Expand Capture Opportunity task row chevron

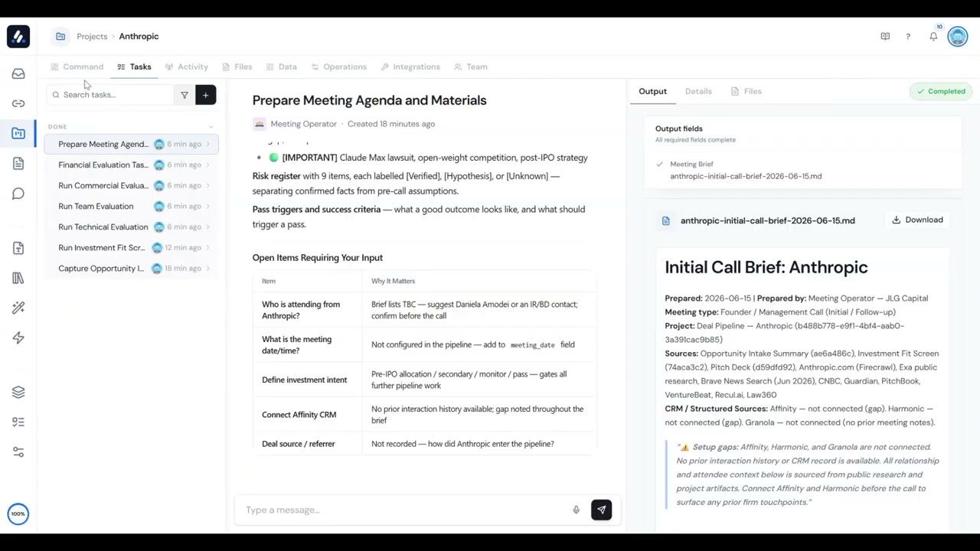tap(207, 268)
